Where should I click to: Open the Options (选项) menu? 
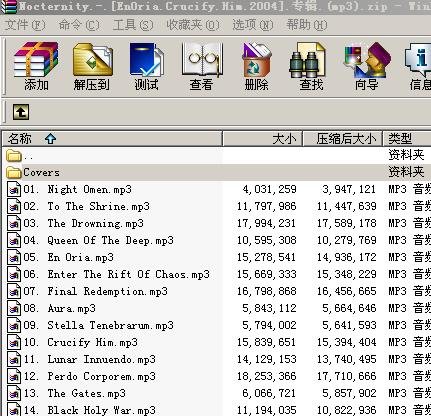click(253, 25)
